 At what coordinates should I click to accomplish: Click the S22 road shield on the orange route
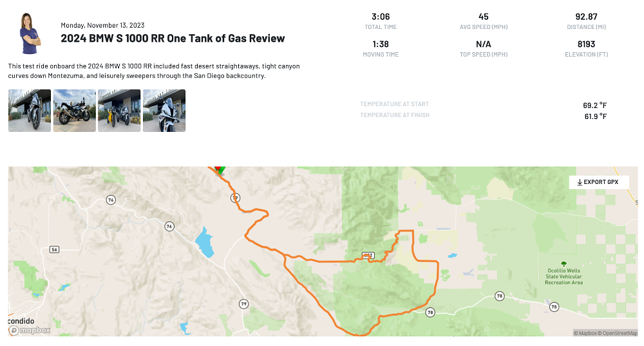tap(368, 255)
